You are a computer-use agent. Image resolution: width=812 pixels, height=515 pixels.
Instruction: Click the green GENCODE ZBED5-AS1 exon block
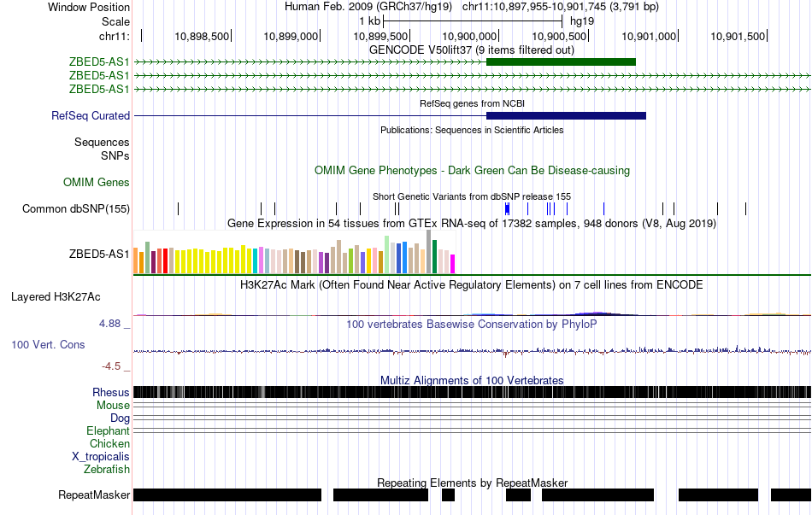(x=561, y=62)
